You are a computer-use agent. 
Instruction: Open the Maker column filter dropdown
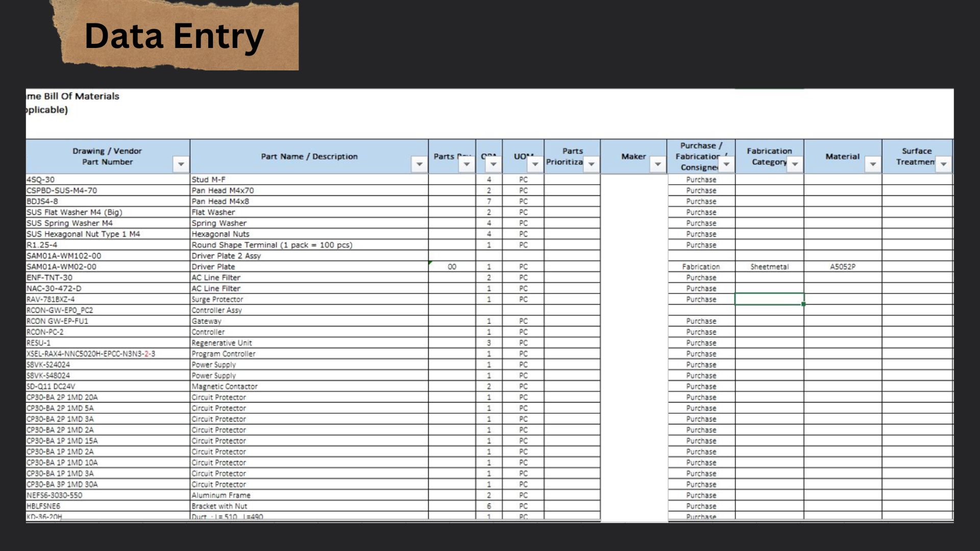pyautogui.click(x=657, y=164)
